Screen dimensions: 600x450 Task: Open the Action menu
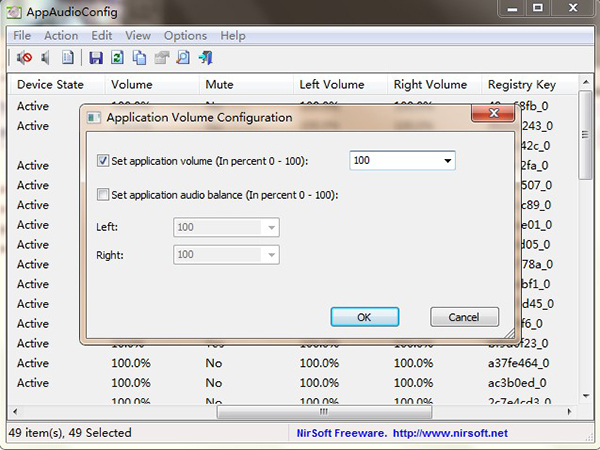[61, 36]
